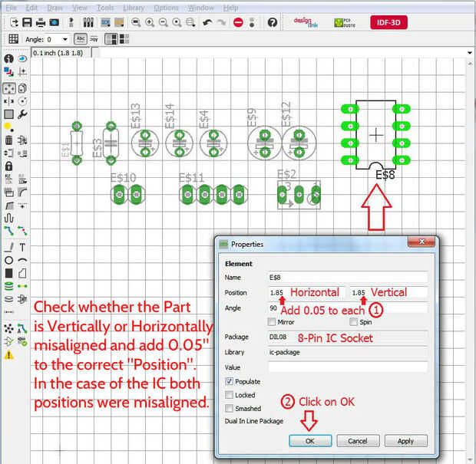The height and width of the screenshot is (464, 476).
Task: Run the ERC check tool
Action: [x=8, y=341]
